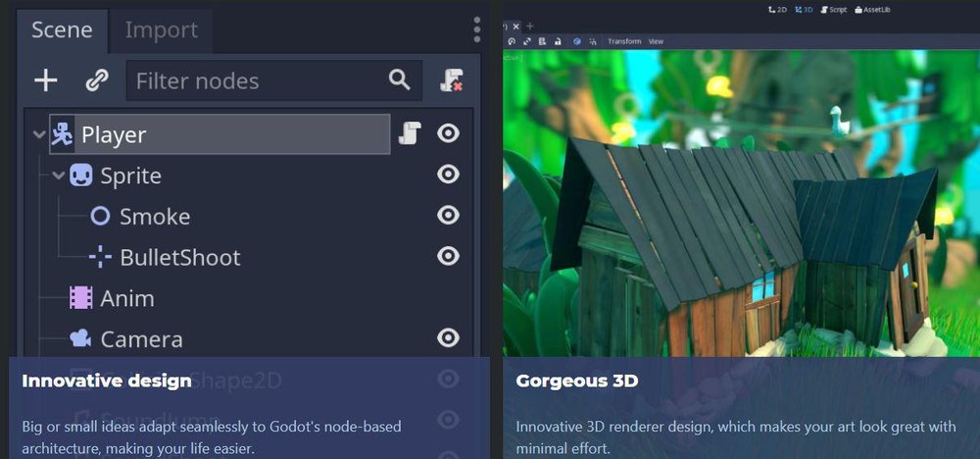Hide the Sprite node with its eye icon
Screen dimensions: 980x459
pyautogui.click(x=448, y=175)
